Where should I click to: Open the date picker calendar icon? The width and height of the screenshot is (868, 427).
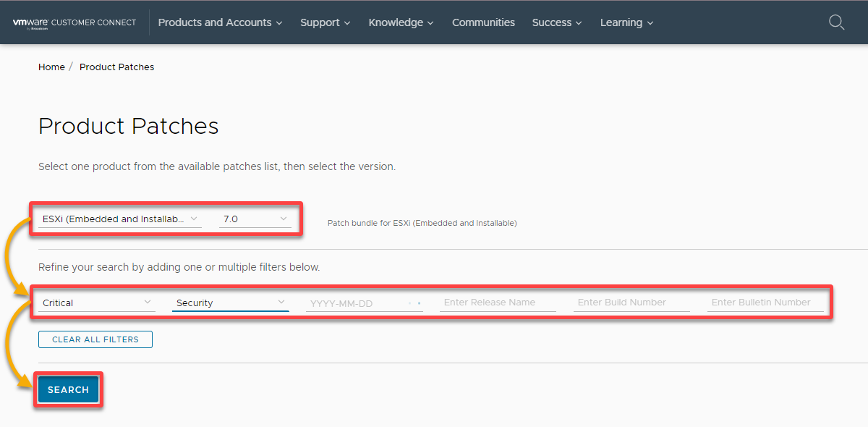point(414,303)
